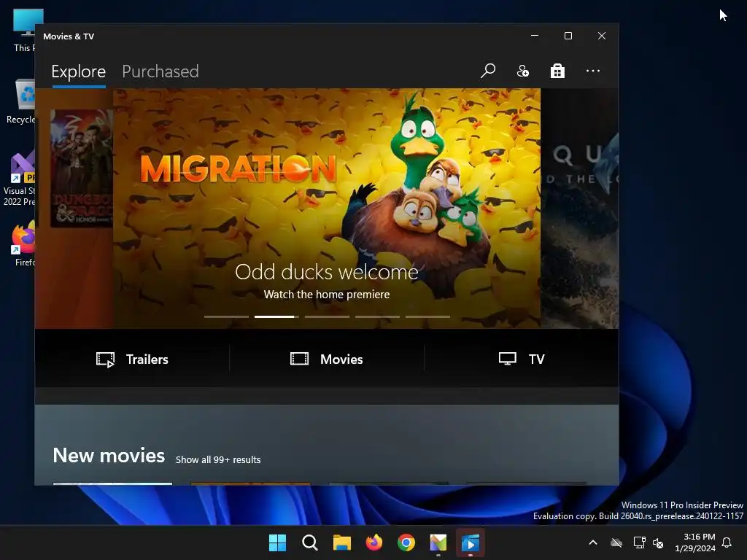The width and height of the screenshot is (747, 560).
Task: Select the Dungeons & Dragons carousel poster
Action: coord(82,168)
